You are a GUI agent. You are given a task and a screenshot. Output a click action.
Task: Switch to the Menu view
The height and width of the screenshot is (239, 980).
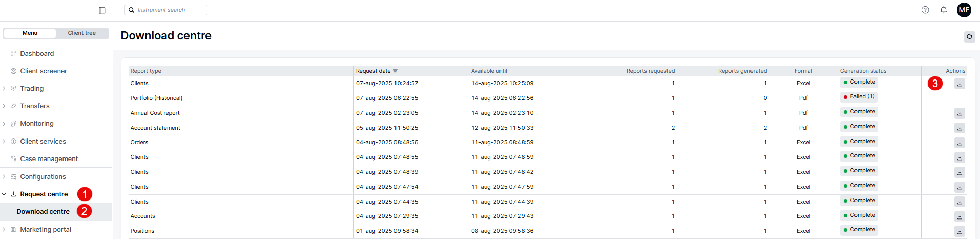[x=30, y=33]
